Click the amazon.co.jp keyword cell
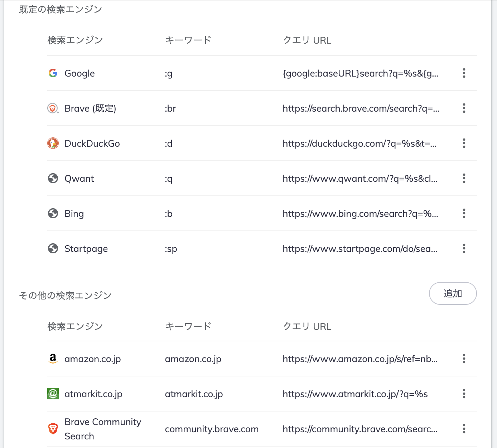 point(193,359)
